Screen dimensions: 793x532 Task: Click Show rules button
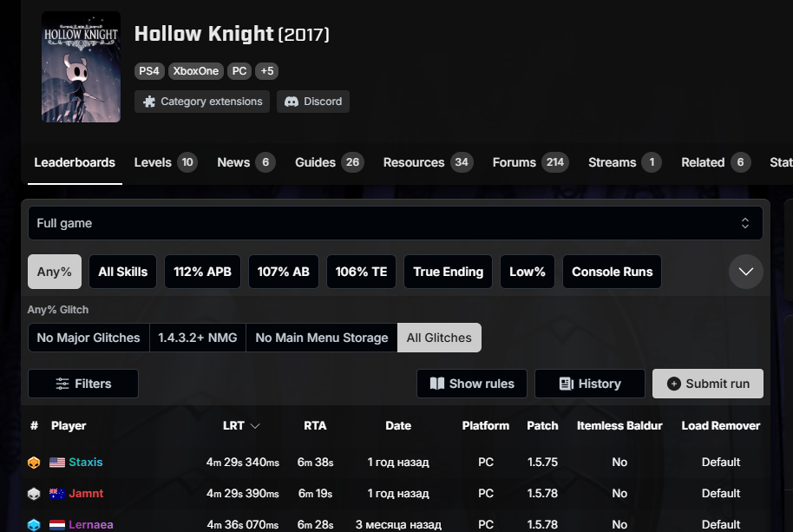[x=472, y=384]
